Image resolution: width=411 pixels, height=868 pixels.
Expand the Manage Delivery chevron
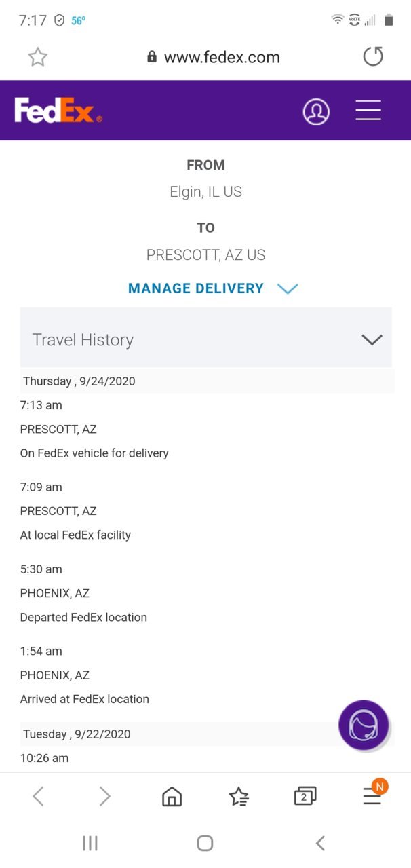(x=288, y=288)
